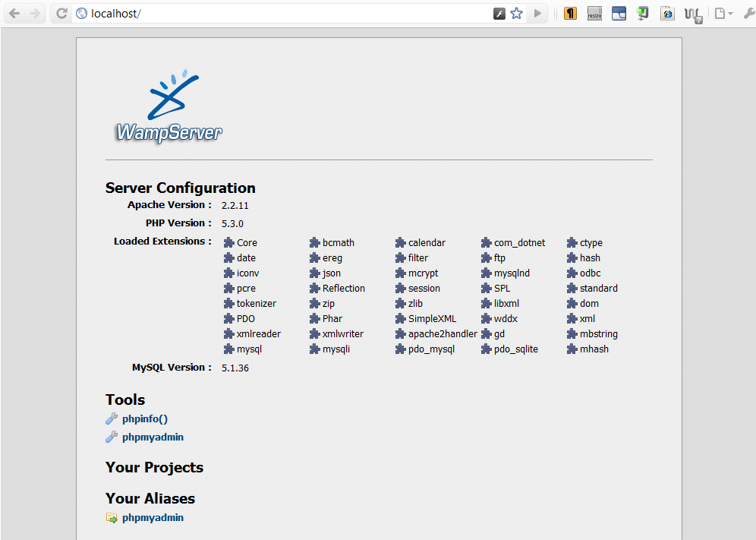The image size is (756, 540).
Task: Click the Apache version value 2.2.11
Action: point(235,206)
